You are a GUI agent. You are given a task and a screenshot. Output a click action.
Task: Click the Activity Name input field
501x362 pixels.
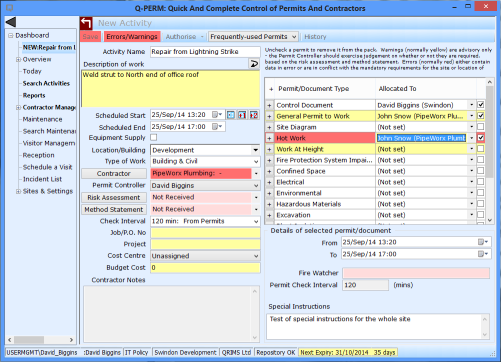coord(205,52)
